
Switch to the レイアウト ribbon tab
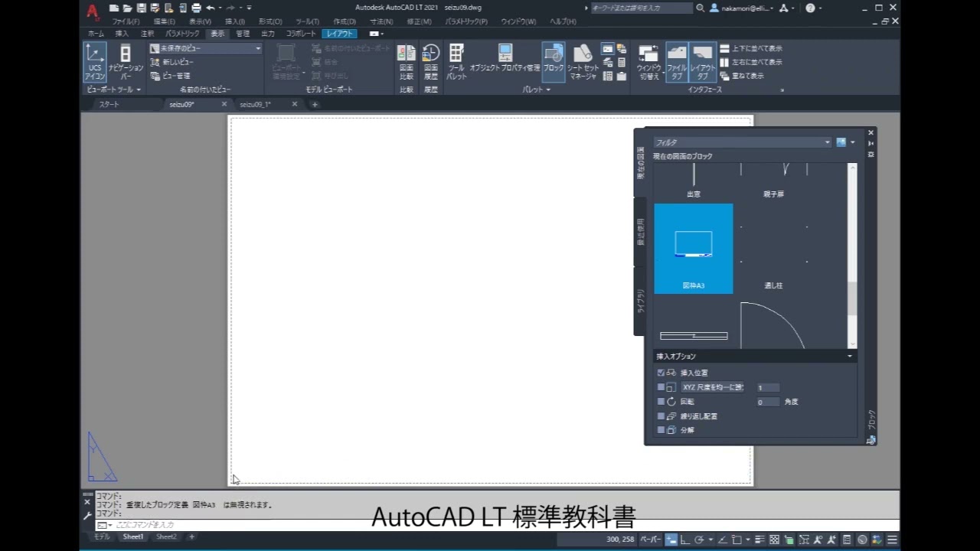(339, 34)
